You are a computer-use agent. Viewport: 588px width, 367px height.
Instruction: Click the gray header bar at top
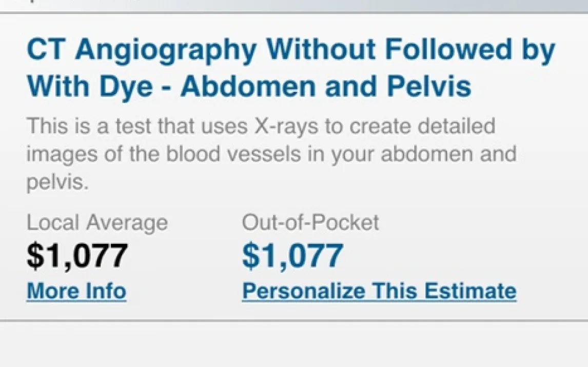click(x=294, y=5)
